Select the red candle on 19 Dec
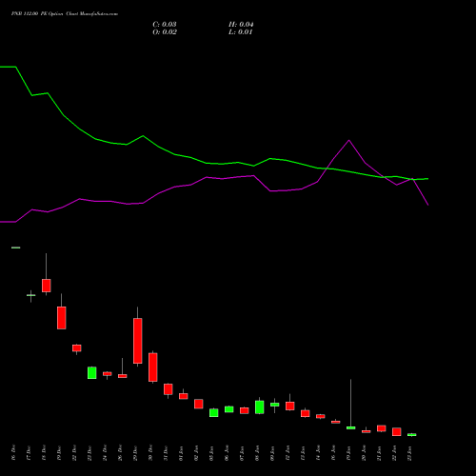 tap(62, 318)
